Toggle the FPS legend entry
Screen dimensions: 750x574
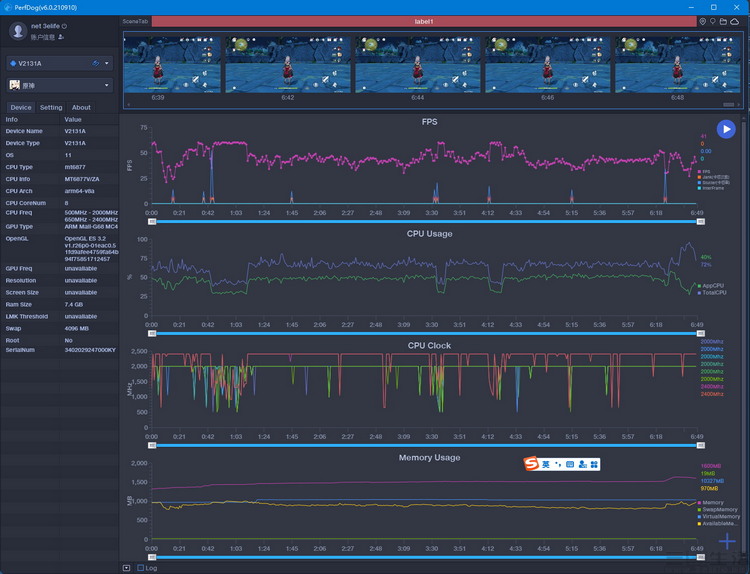704,171
